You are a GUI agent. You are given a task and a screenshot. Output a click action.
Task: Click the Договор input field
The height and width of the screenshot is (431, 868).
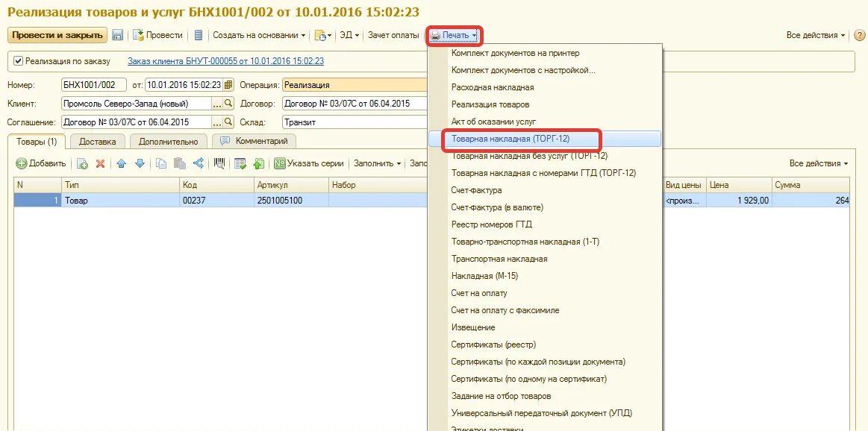pyautogui.click(x=355, y=104)
